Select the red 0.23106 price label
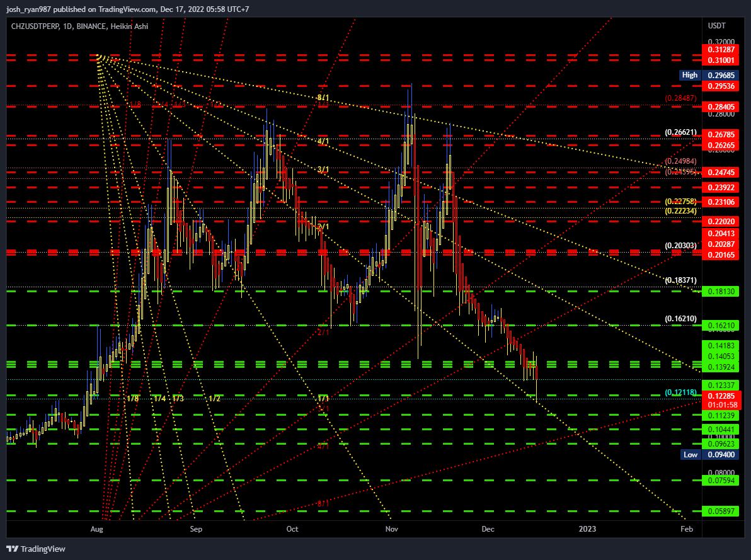The width and height of the screenshot is (751, 560). (x=721, y=202)
